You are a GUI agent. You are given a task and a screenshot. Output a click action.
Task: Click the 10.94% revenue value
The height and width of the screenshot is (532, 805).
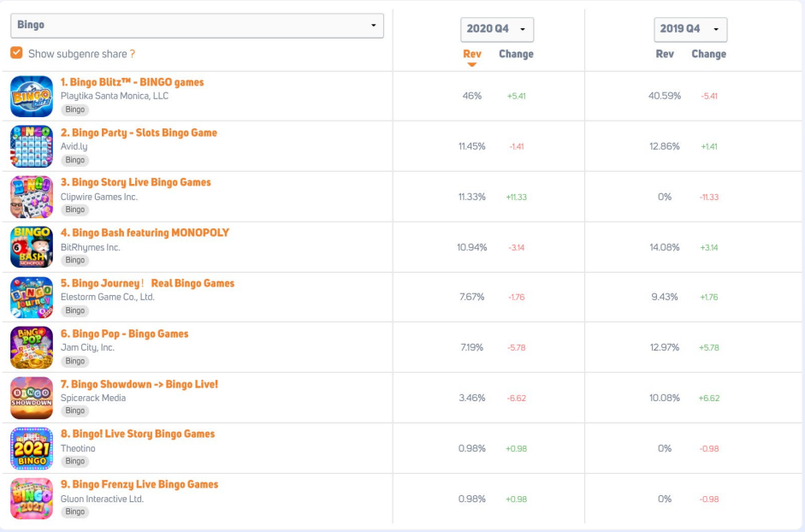[472, 247]
